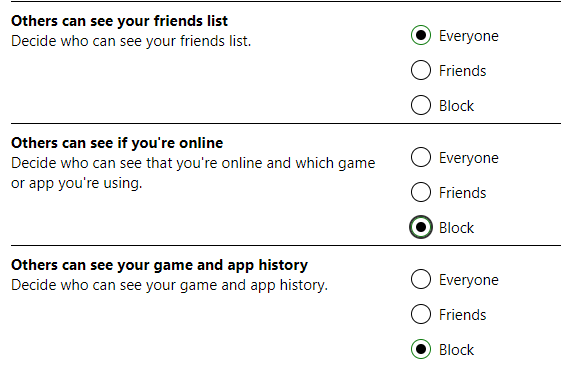Click the 'Friends' label text under friends list
The image size is (573, 366).
coord(463,70)
